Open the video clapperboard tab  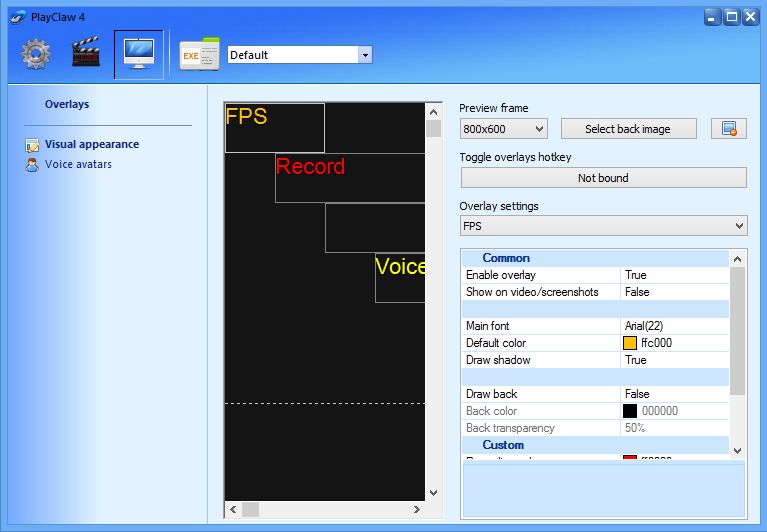tap(86, 54)
